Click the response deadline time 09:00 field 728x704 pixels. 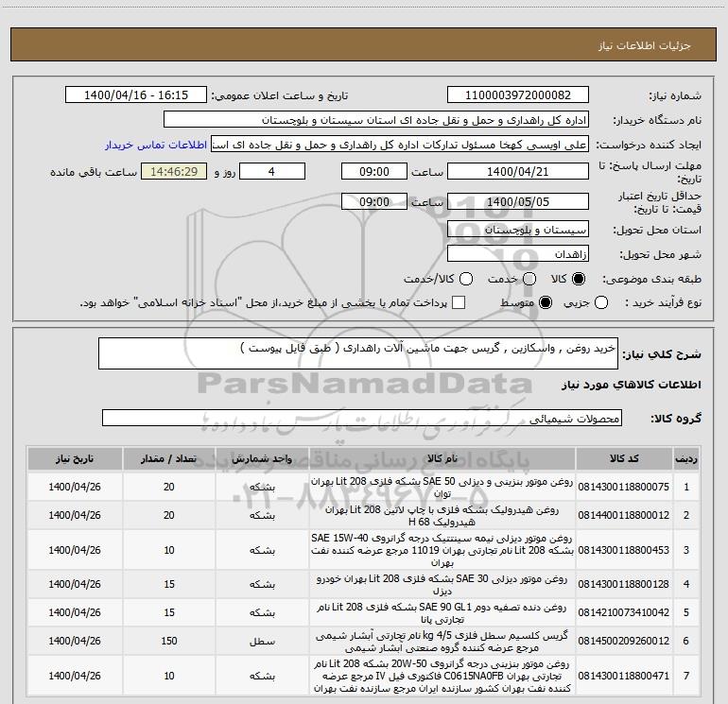(x=374, y=171)
